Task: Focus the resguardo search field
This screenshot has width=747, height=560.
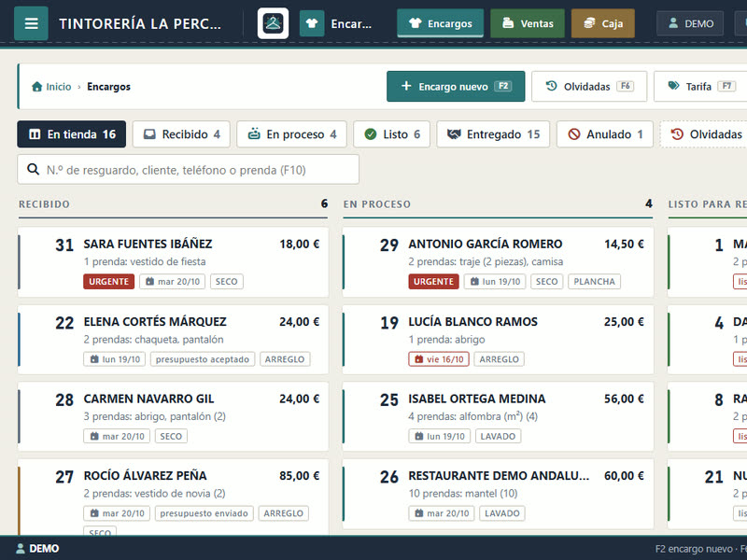Action: pyautogui.click(x=189, y=170)
